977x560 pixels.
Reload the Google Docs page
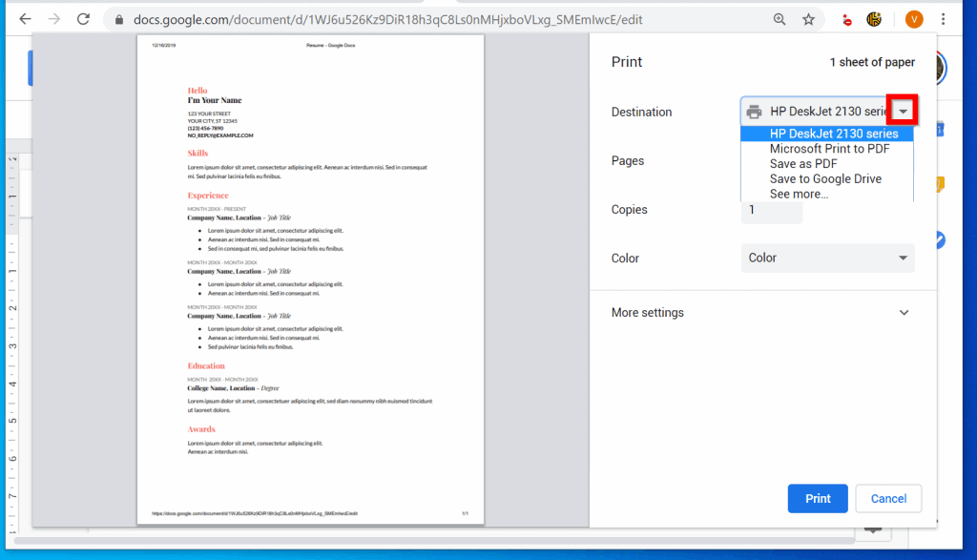click(84, 18)
